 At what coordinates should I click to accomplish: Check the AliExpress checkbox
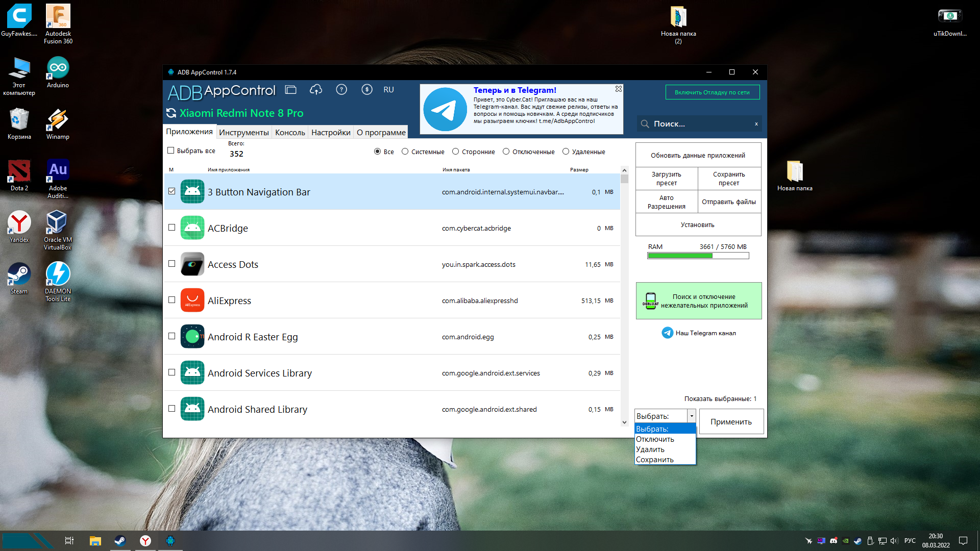(x=172, y=300)
